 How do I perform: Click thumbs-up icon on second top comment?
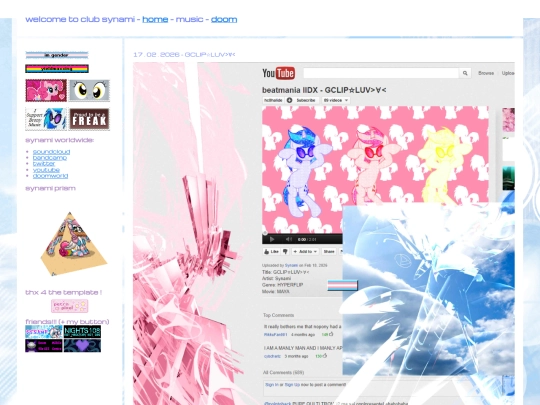tap(324, 356)
